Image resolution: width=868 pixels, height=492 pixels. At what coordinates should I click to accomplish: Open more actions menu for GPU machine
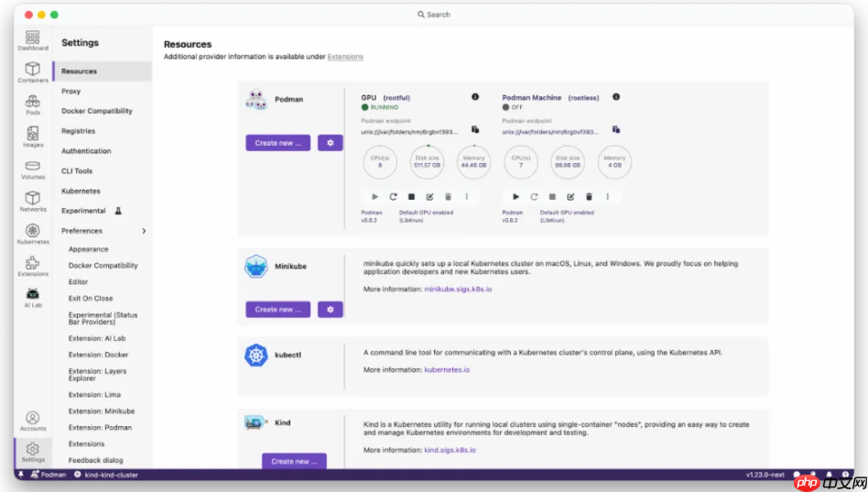pyautogui.click(x=466, y=196)
